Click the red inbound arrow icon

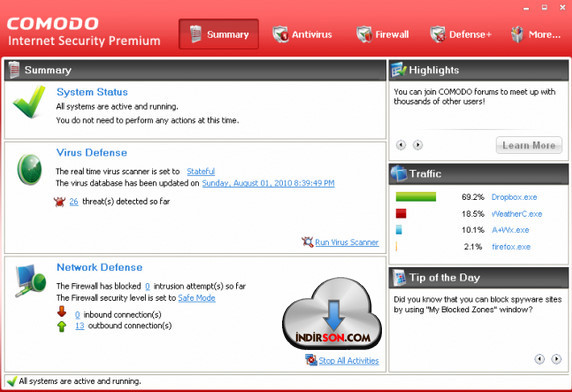coord(62,311)
